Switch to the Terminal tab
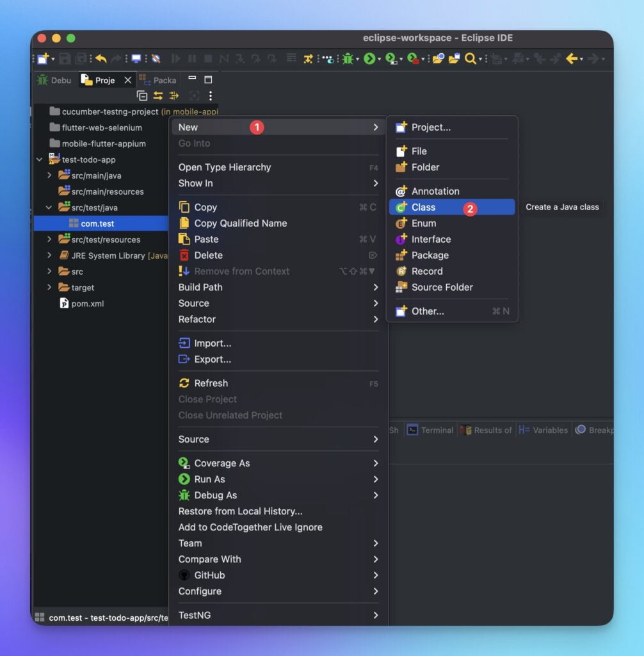 [x=430, y=430]
